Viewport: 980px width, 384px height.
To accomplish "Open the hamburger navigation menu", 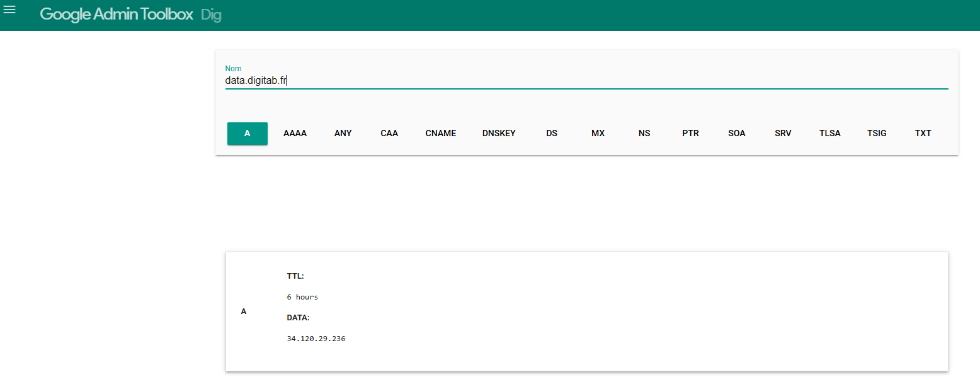I will coord(9,11).
